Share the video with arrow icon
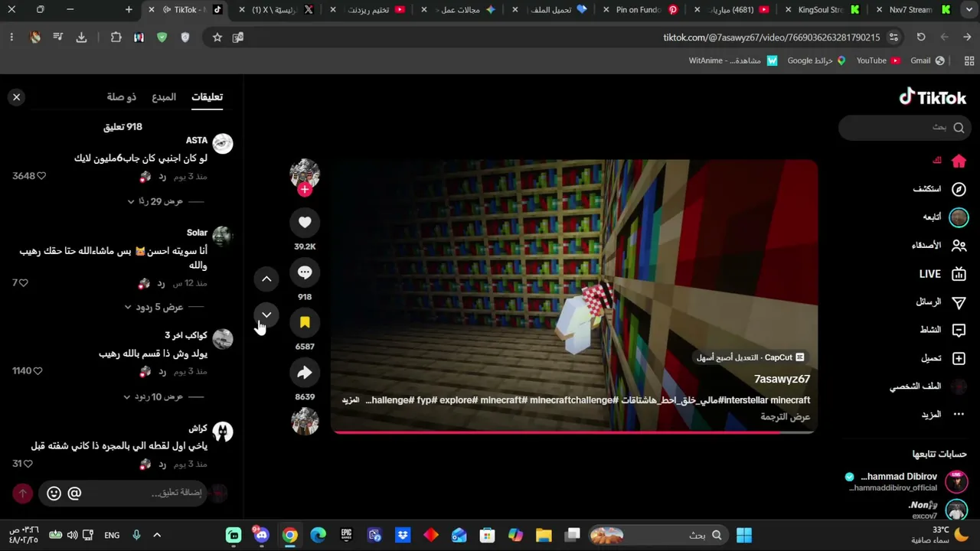This screenshot has width=980, height=551. (305, 373)
